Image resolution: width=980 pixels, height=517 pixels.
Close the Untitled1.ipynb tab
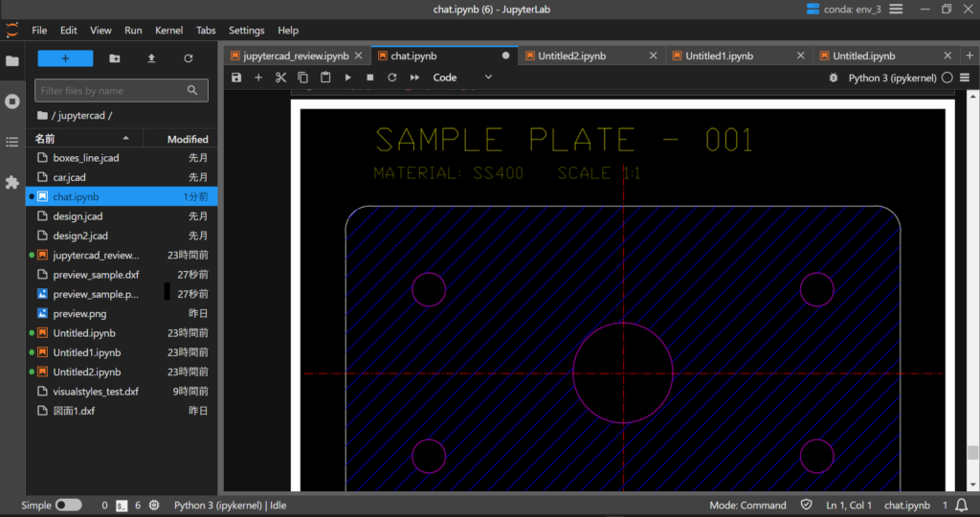[801, 56]
